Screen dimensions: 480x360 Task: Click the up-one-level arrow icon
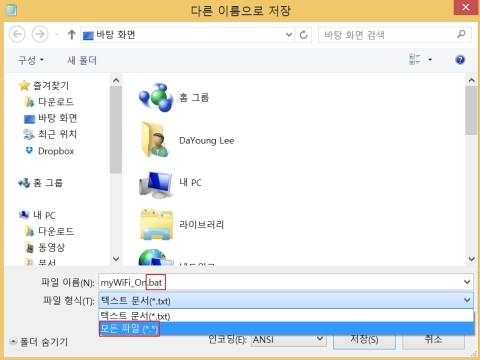click(71, 34)
